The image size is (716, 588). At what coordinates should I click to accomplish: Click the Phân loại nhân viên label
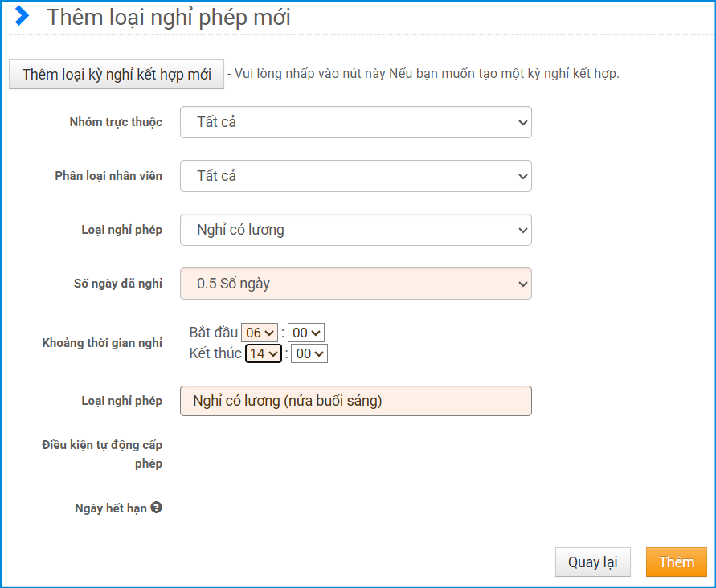pyautogui.click(x=108, y=176)
